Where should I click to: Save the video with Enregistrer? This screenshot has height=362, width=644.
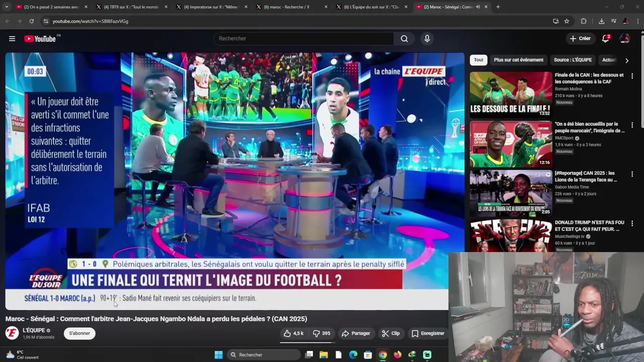click(428, 333)
